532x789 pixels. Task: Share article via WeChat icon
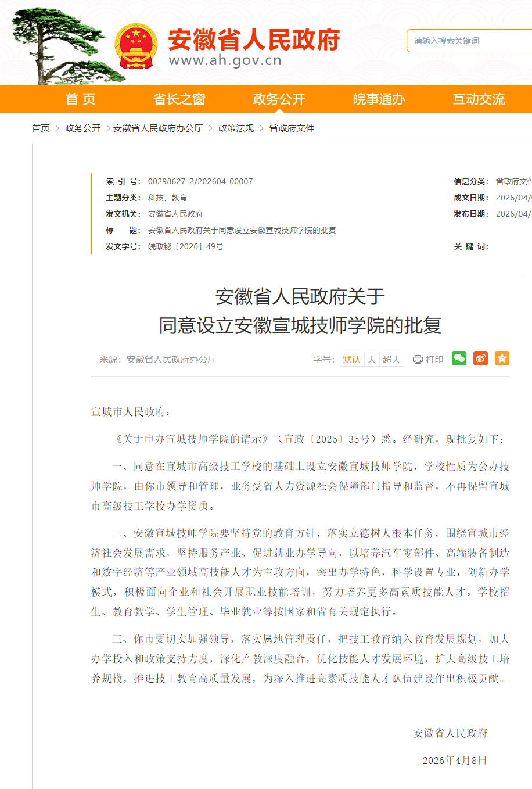459,358
